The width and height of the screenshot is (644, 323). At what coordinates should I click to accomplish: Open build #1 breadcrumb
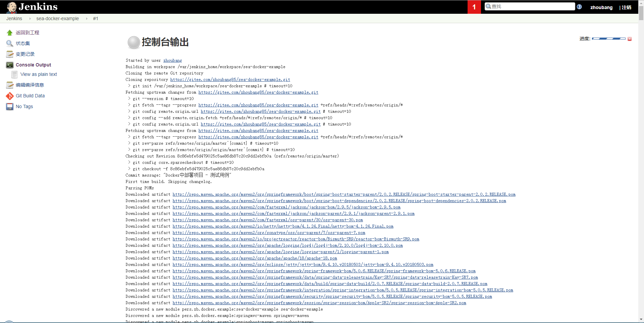[96, 18]
